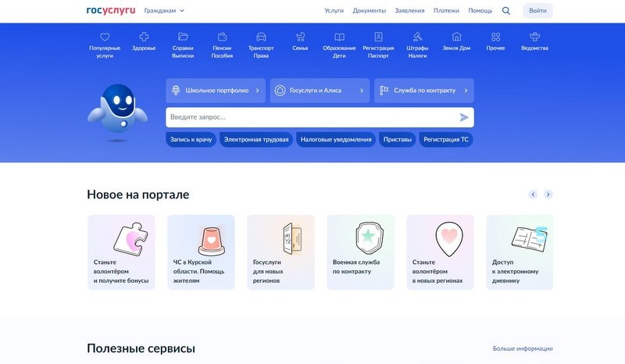Open the Документы menu item
Image resolution: width=625 pixels, height=364 pixels.
369,11
